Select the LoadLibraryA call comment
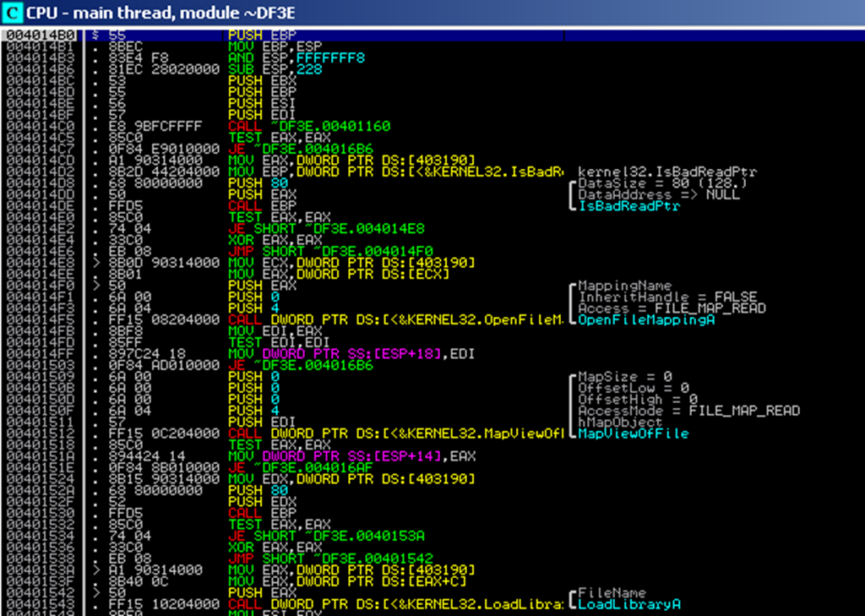865x616 pixels. pos(629,604)
